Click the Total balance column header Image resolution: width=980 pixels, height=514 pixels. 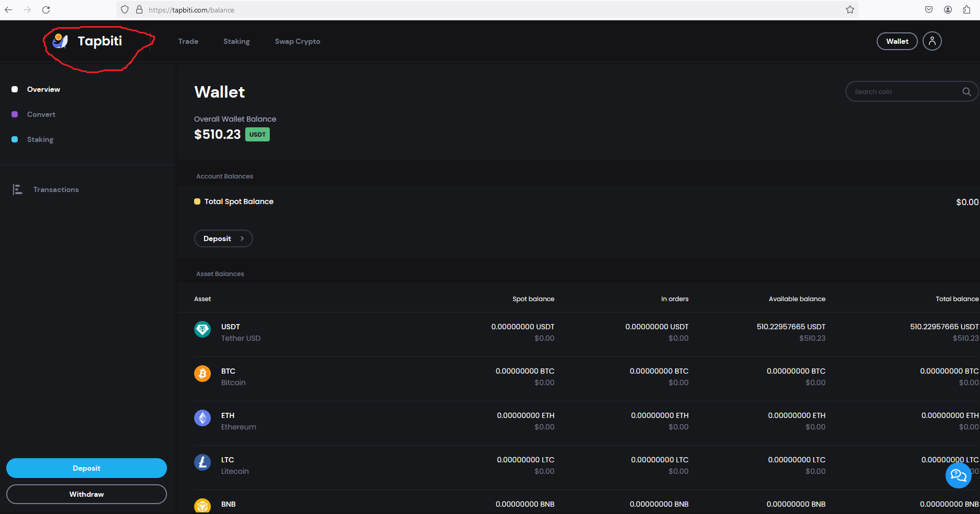click(957, 299)
